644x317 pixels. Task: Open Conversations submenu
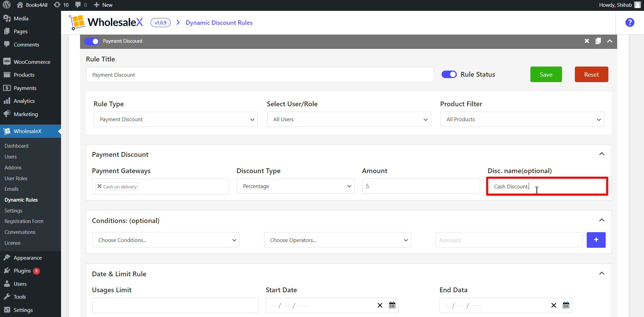tap(20, 232)
